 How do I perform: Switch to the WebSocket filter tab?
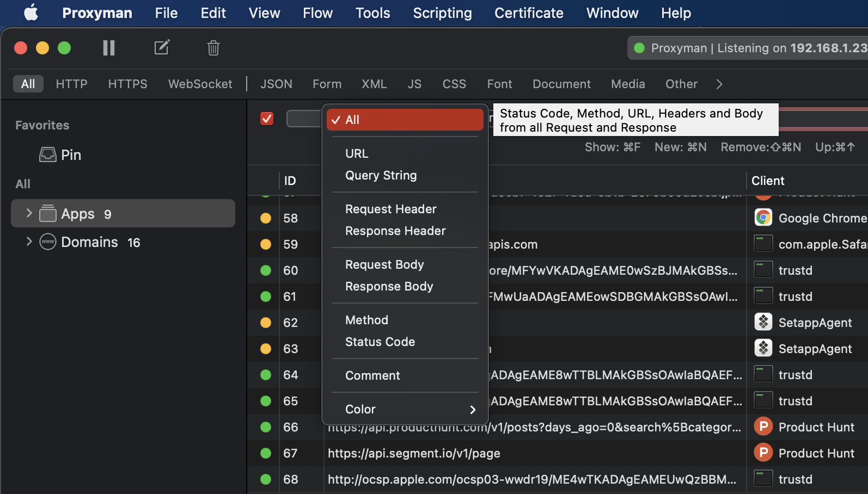click(200, 84)
